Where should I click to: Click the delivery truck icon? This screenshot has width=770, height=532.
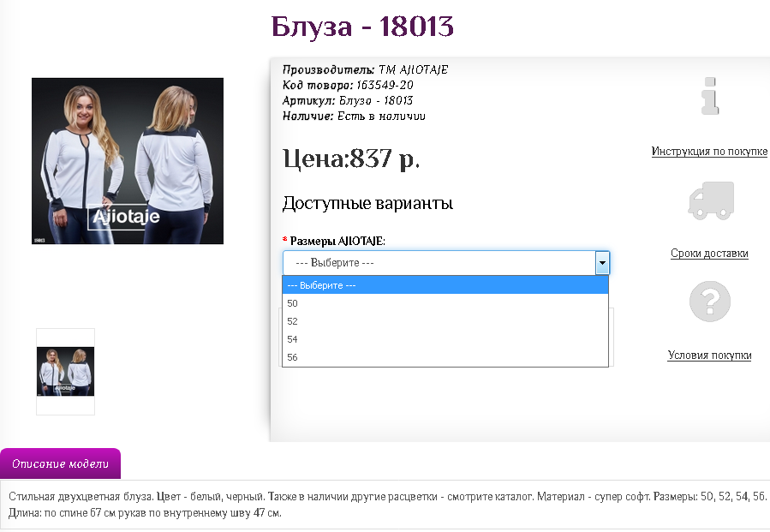click(x=711, y=200)
